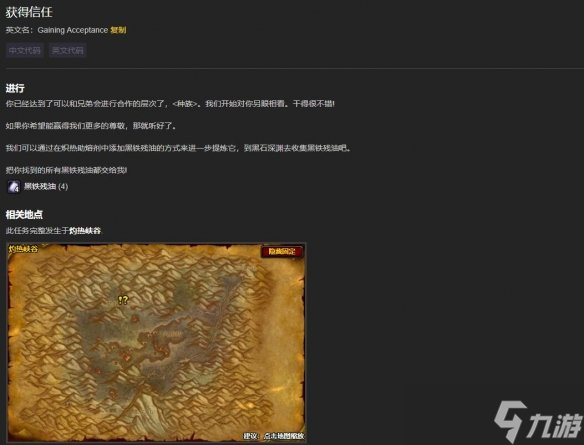Click the red 隐藏固定 button on map
Screen dimensions: 584x445
[x=282, y=251]
